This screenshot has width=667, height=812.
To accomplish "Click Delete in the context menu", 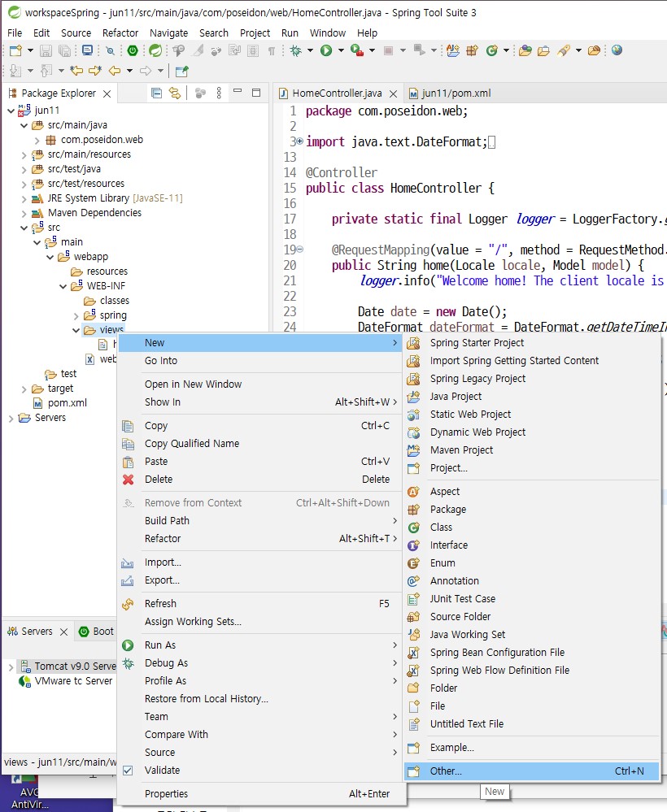I will point(260,479).
